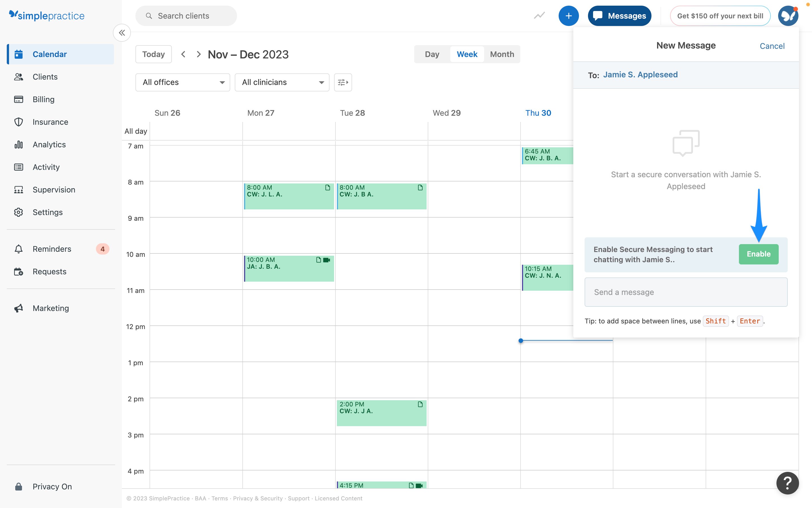Go to next week with right chevron
Screen dimensions: 812x508
click(198, 54)
